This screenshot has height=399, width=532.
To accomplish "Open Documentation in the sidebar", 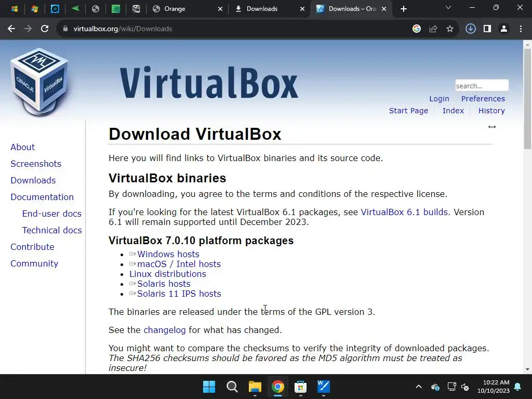I will 42,197.
